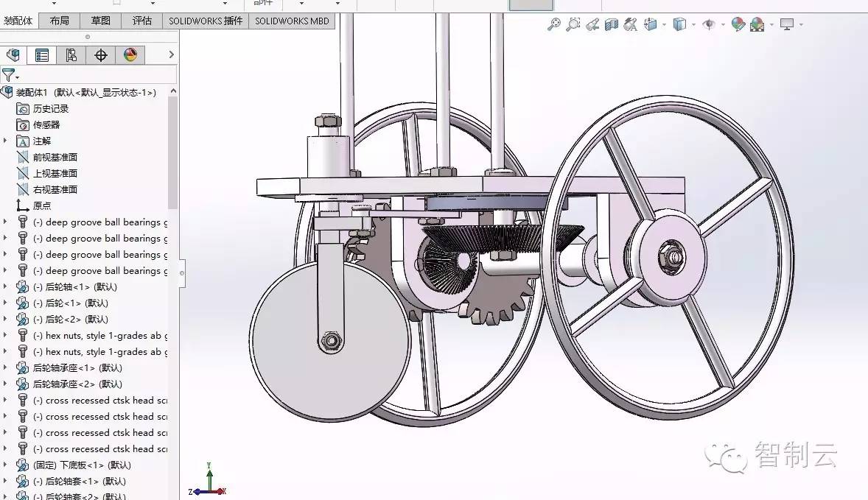Expand the (固定) 下底板<1> node
868x500 pixels.
click(x=6, y=465)
